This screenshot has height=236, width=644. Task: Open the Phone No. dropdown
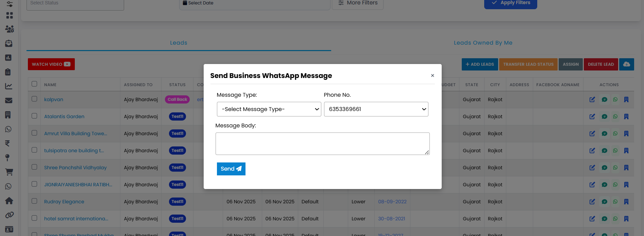pyautogui.click(x=376, y=109)
